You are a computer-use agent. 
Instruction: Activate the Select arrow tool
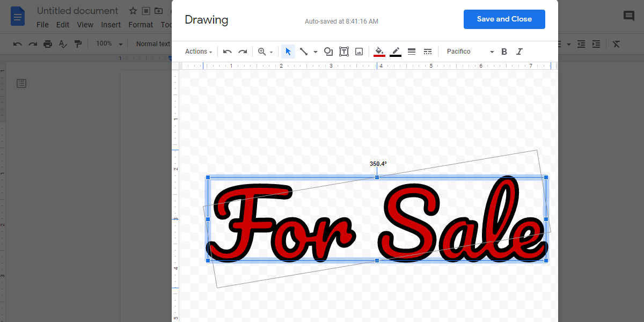coord(288,51)
